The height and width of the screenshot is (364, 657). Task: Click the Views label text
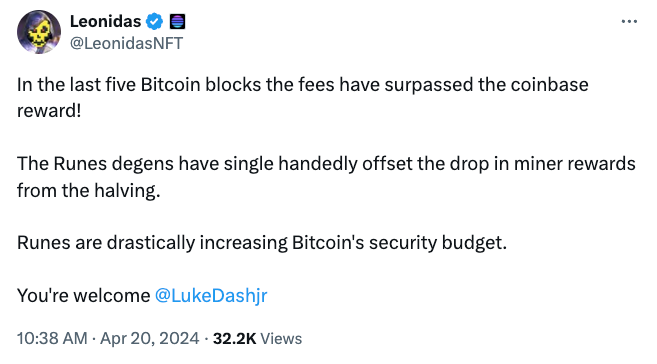pyautogui.click(x=281, y=338)
